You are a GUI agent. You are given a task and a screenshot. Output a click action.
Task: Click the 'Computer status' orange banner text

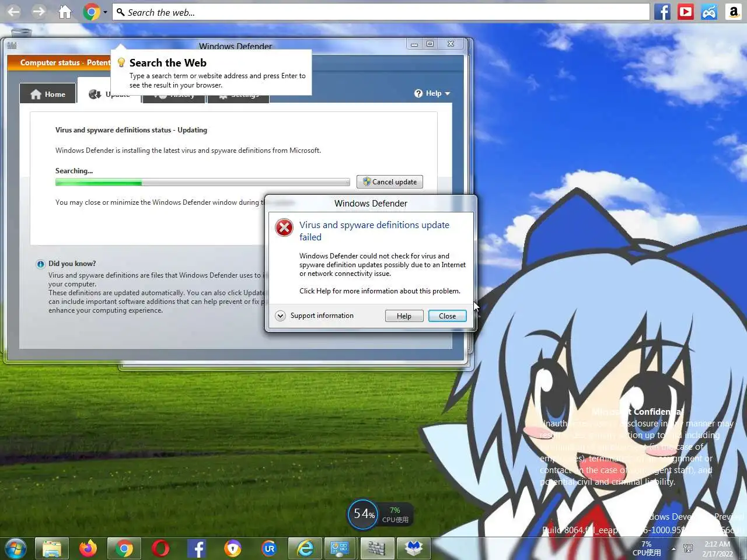pos(65,62)
